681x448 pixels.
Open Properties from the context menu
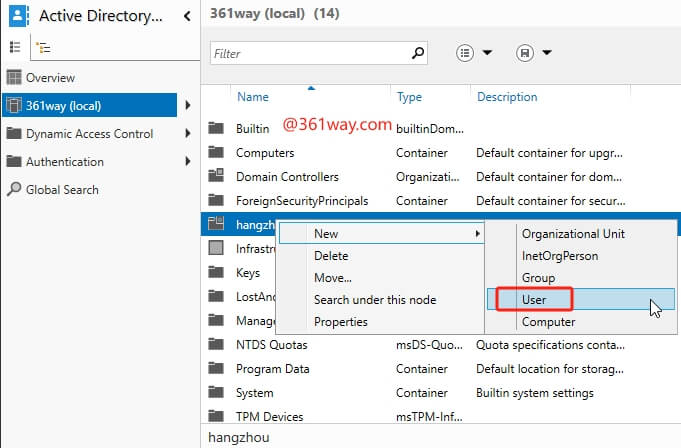coord(341,322)
